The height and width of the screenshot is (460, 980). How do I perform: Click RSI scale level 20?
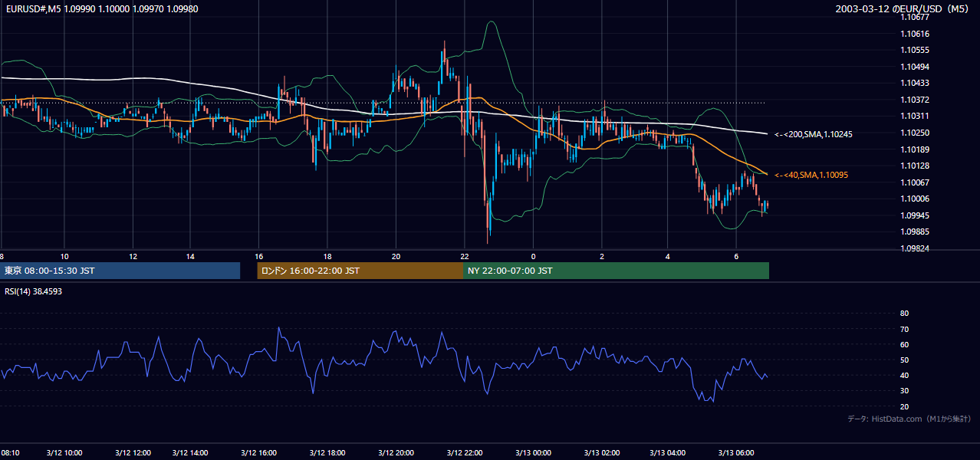coord(904,406)
